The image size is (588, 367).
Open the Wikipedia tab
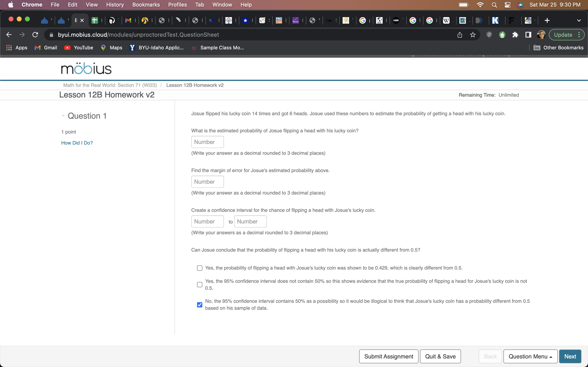(x=447, y=20)
